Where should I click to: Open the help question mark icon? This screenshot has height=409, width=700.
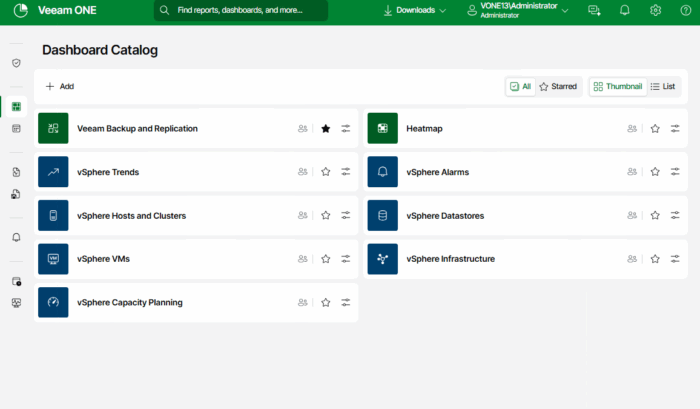[x=686, y=10]
